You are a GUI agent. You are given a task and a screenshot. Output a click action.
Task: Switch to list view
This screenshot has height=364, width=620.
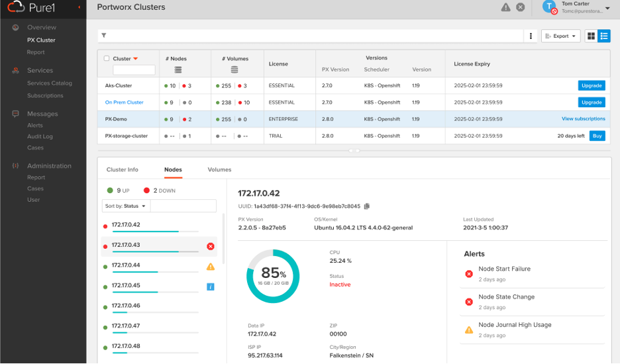(604, 36)
